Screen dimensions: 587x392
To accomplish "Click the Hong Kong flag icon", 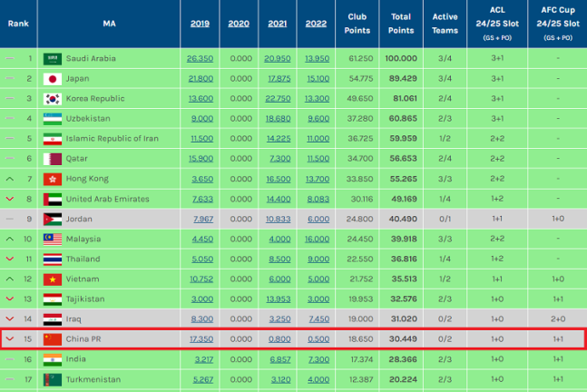I will [x=53, y=180].
